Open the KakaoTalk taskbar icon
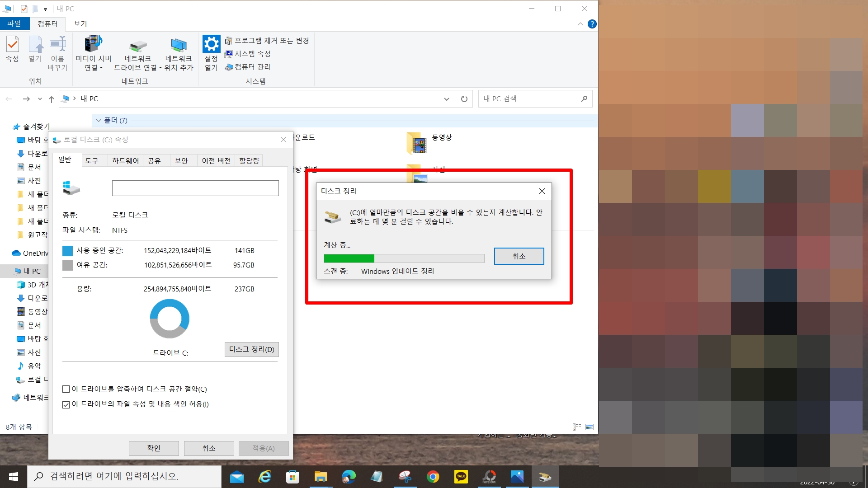This screenshot has height=488, width=868. tap(461, 476)
